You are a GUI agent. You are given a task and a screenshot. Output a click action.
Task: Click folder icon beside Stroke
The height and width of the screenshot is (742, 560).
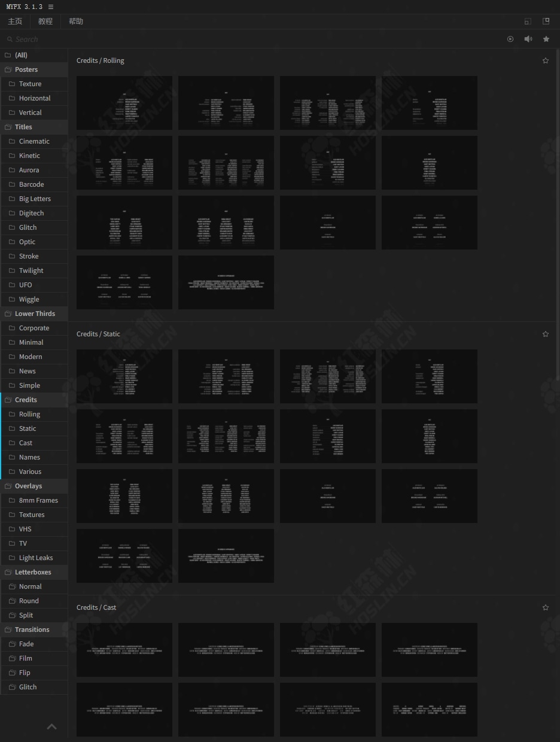(x=12, y=256)
